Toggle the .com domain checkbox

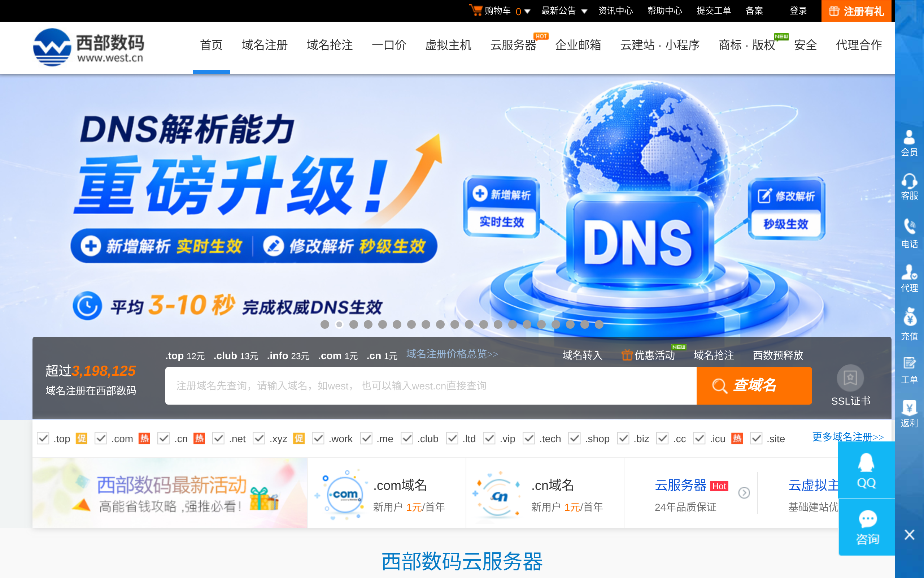(101, 439)
